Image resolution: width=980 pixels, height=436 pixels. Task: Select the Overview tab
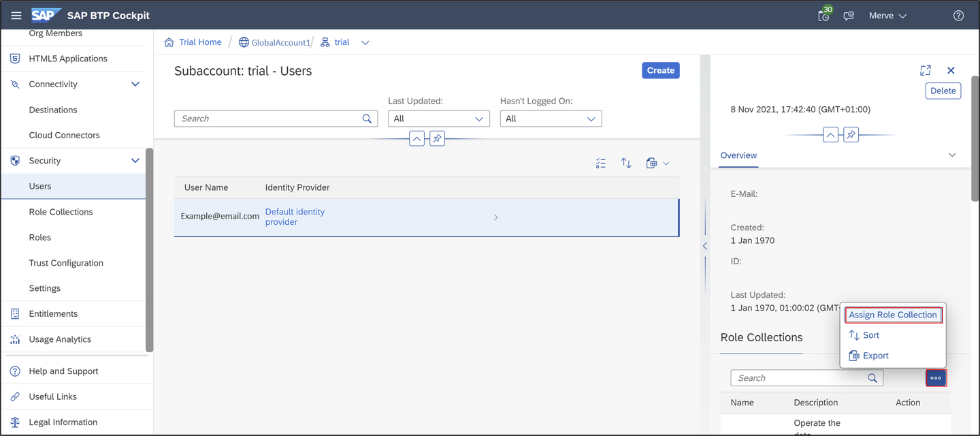tap(738, 155)
